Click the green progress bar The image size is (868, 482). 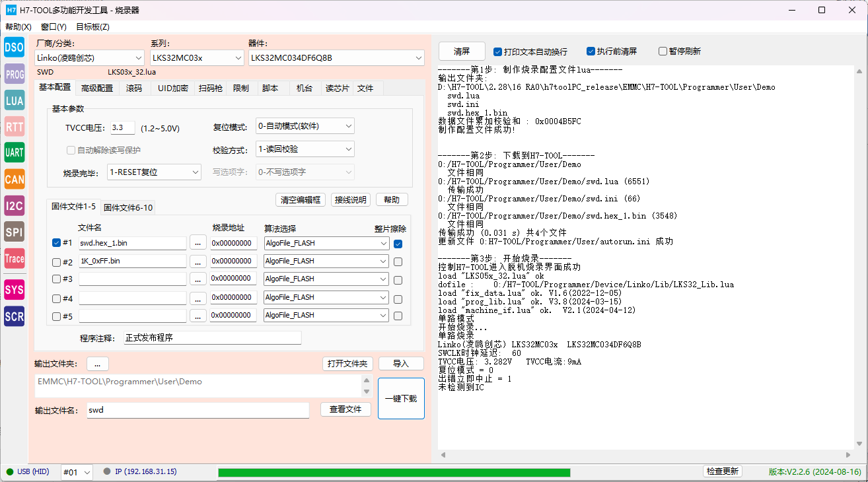(394, 472)
